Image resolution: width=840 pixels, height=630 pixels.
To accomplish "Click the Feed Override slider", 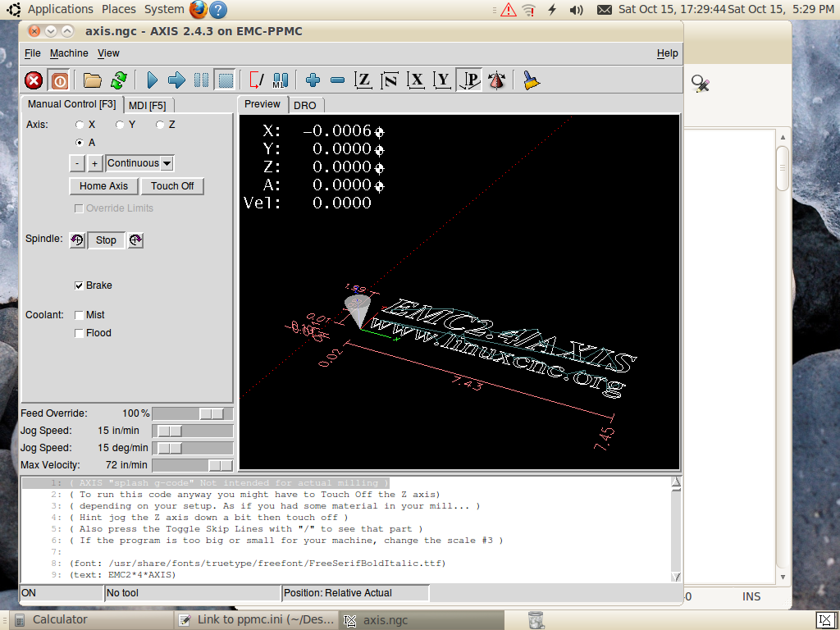I will 193,413.
